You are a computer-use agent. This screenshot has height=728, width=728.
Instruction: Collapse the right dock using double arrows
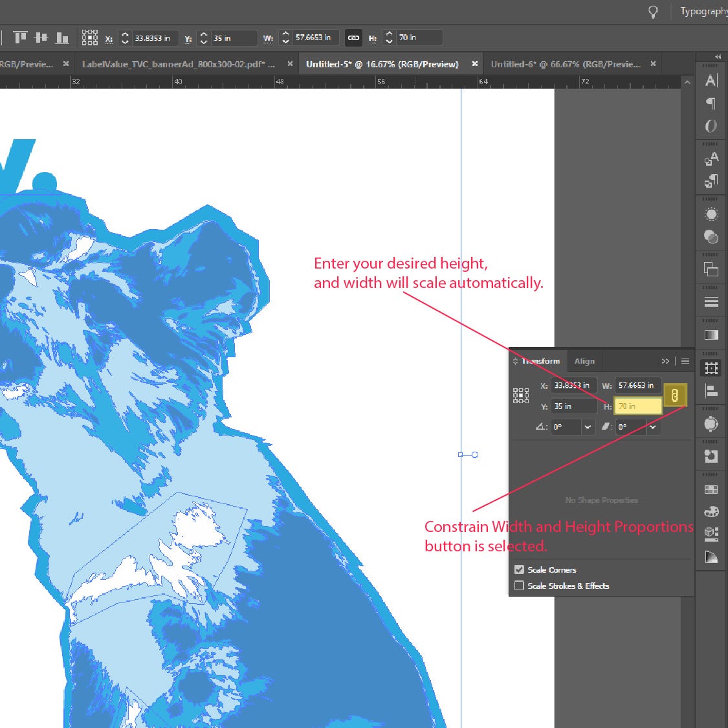(718, 57)
